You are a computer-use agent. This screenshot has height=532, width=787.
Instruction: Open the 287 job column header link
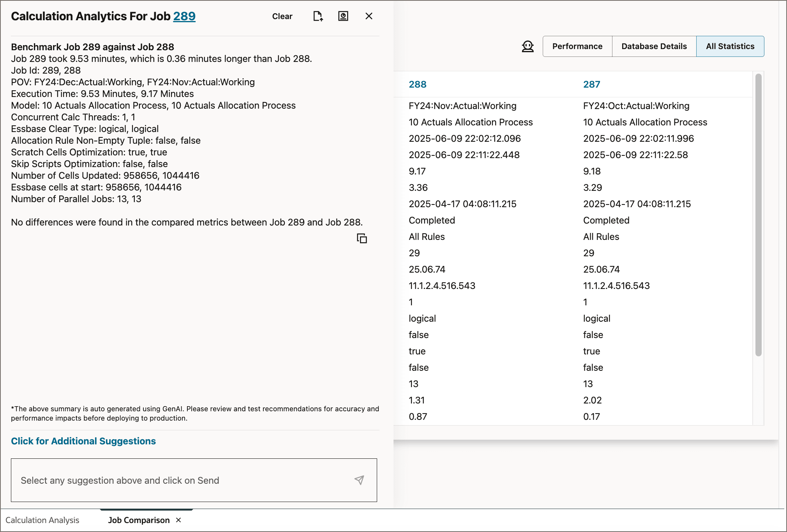click(591, 84)
